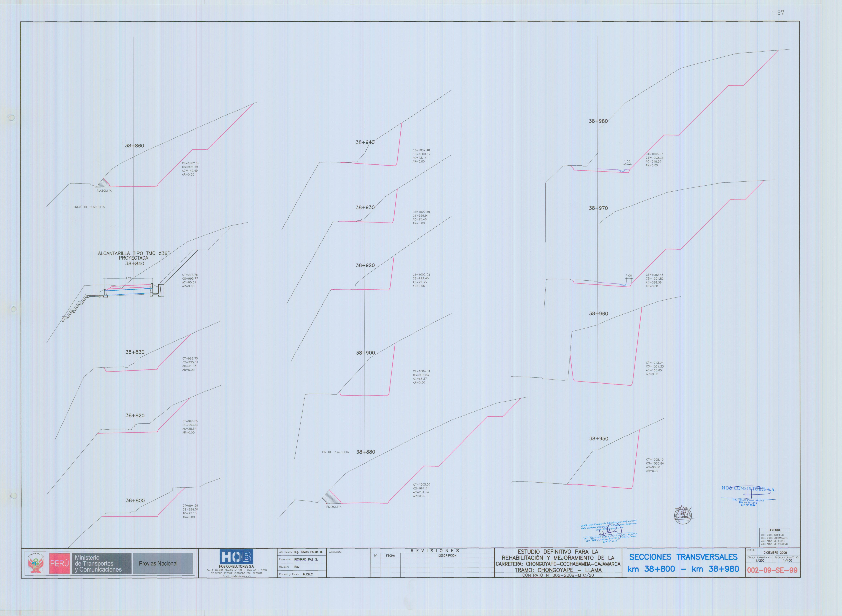Click the DICIEMBRE 2009 date
Image resolution: width=842 pixels, height=616 pixels.
click(x=775, y=553)
